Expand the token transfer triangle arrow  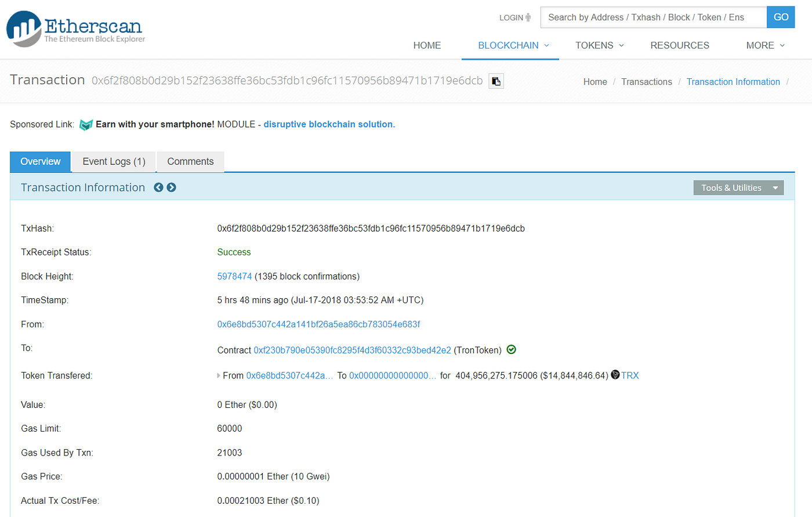[219, 375]
